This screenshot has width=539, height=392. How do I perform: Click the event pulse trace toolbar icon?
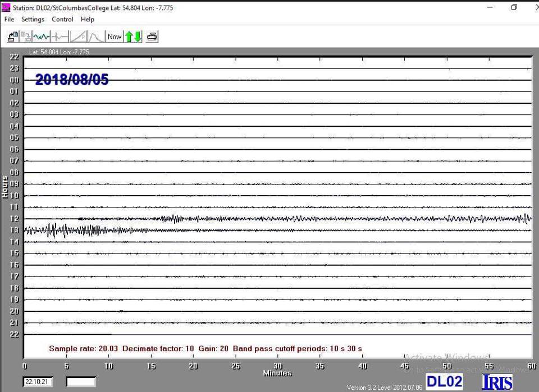[60, 37]
